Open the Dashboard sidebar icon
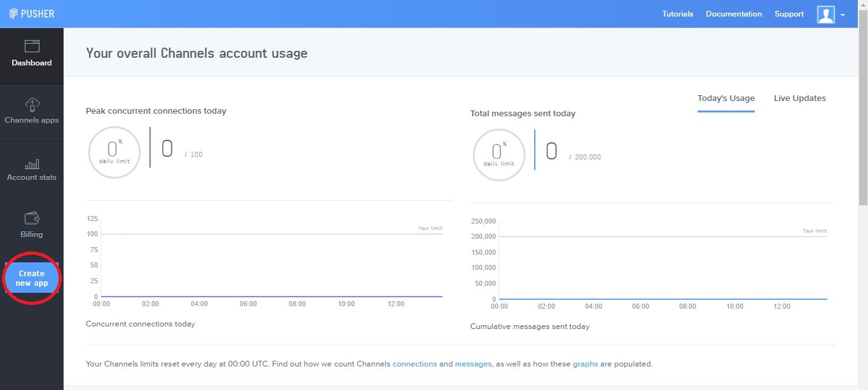The height and width of the screenshot is (390, 868). [32, 46]
